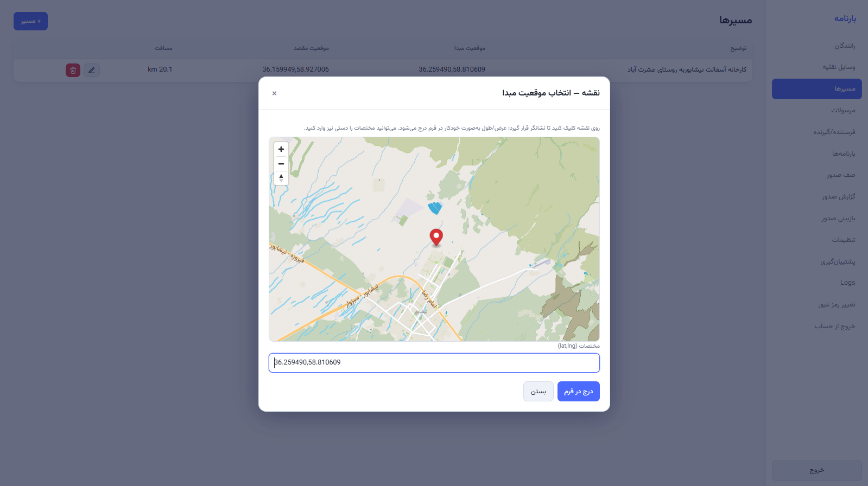Click خروج button at sidebar bottom
The height and width of the screenshot is (486, 868).
[817, 470]
